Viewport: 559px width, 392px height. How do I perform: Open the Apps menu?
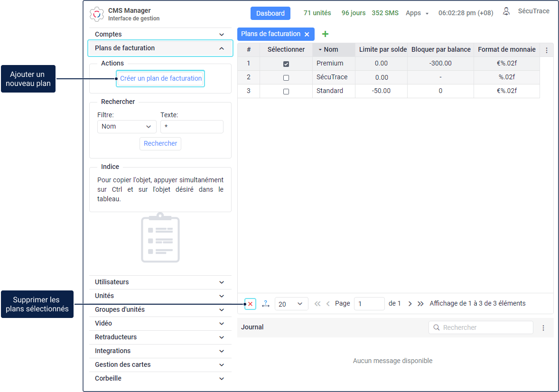417,13
